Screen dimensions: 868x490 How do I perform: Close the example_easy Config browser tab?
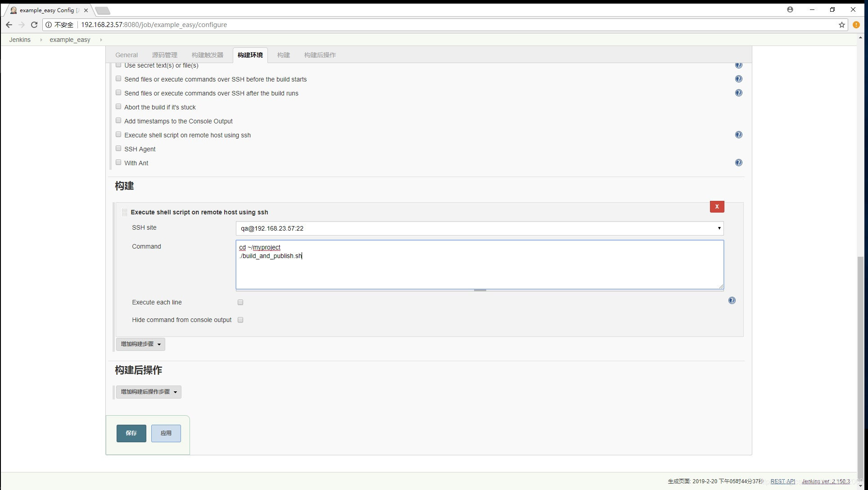(86, 10)
